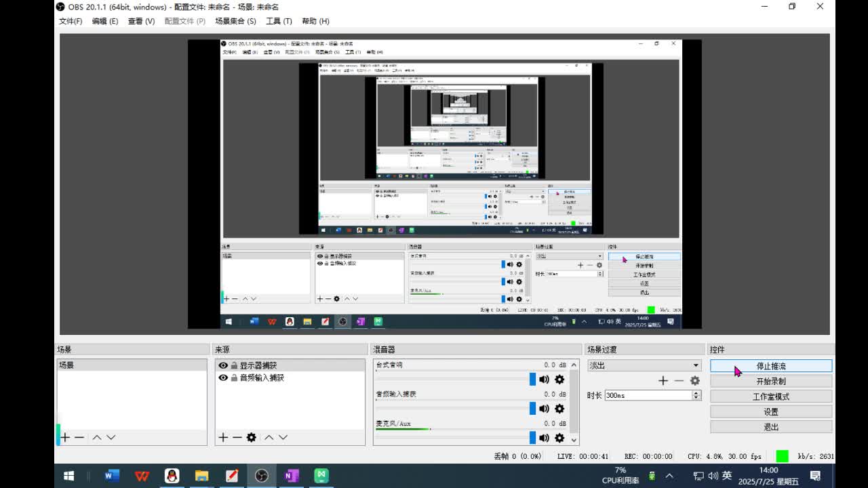
Task: Open Windows notification center icon
Action: [816, 476]
